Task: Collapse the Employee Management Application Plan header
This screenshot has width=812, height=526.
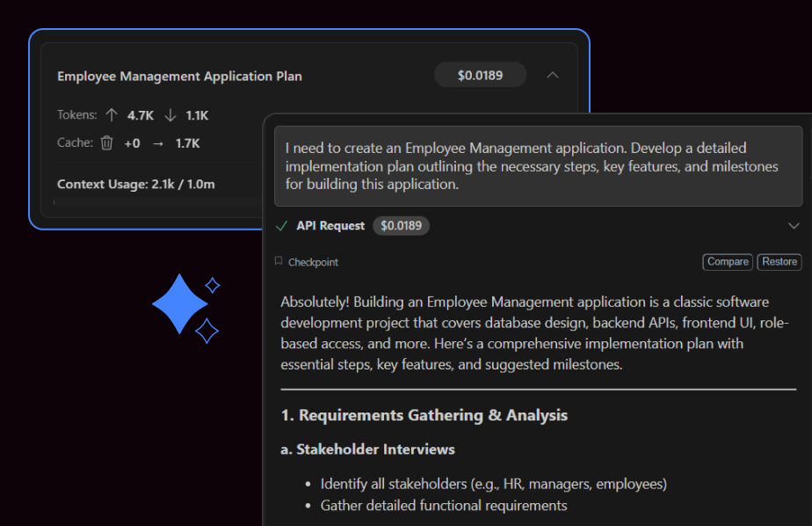Action: point(553,75)
